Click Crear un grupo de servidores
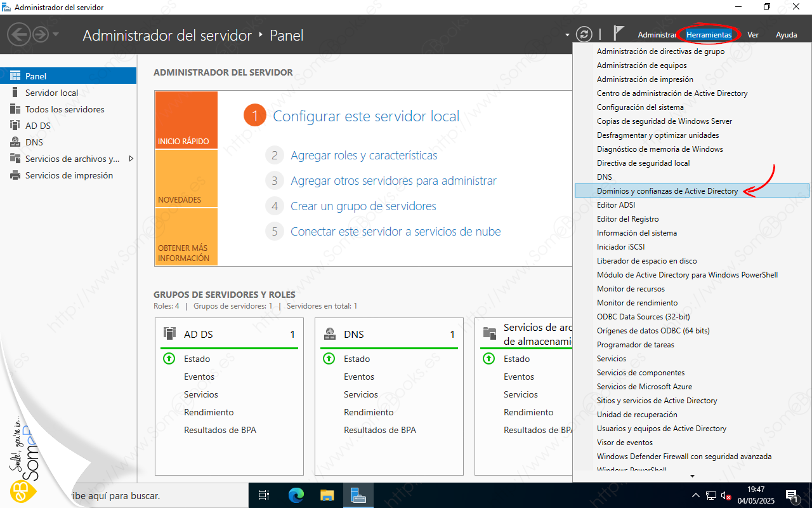The image size is (812, 508). (363, 206)
